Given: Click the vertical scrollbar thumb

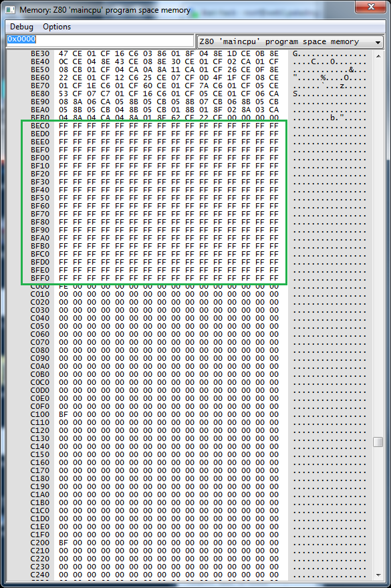Looking at the screenshot, I should tap(378, 442).
